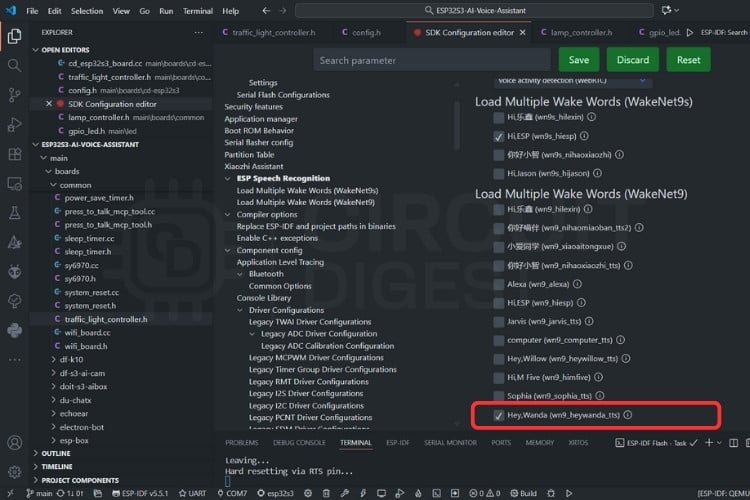Collapse ESP Speech Recognition menu group
Screen dimensions: 750x500
coord(228,178)
